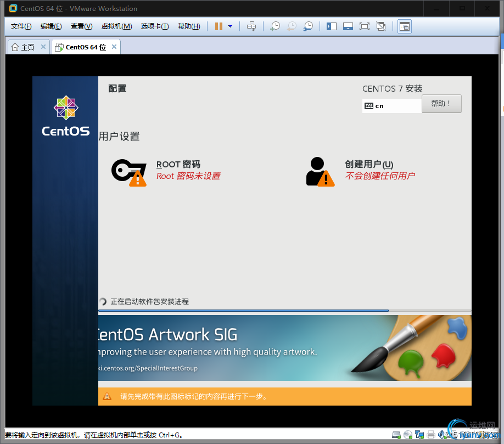The height and width of the screenshot is (444, 504).
Task: Select the CentOS 64 位 tab
Action: tap(86, 47)
